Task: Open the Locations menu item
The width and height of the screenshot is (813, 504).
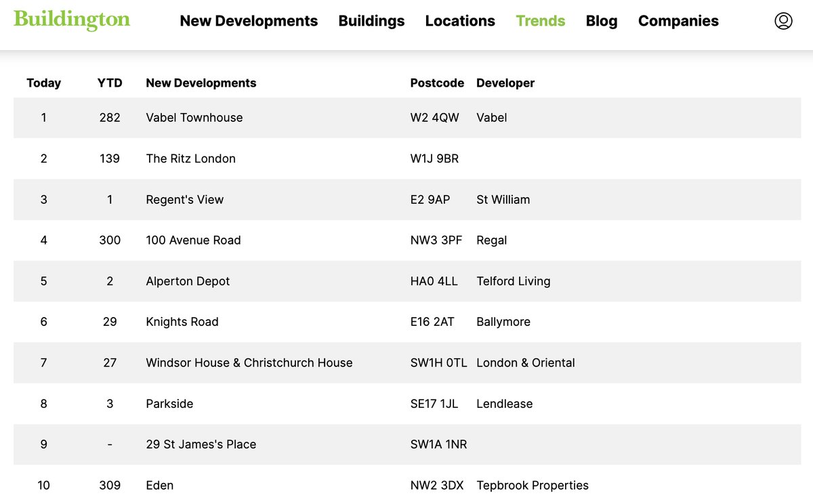Action: click(x=460, y=21)
